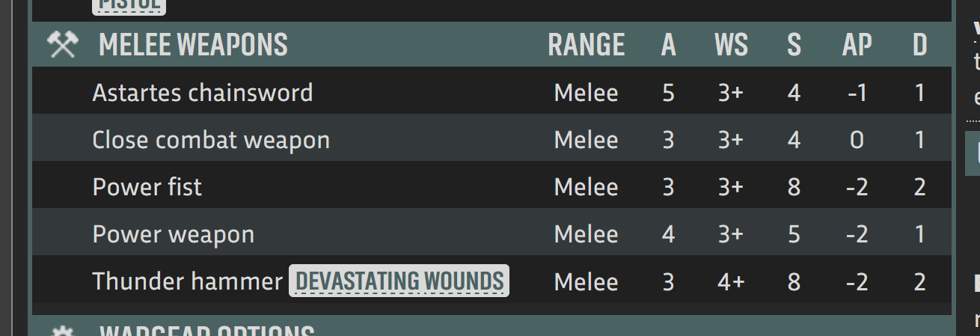Click the Power fist strength value 8
Image resolution: width=980 pixels, height=336 pixels.
tap(794, 187)
